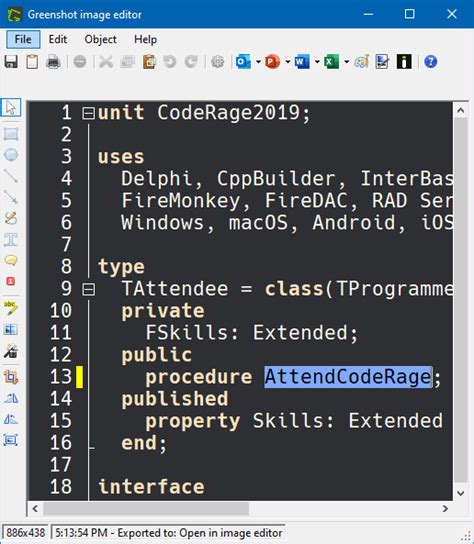Click the grayed-out delete element icon
Image resolution: width=474 pixels, height=544 pixels.
(80, 62)
